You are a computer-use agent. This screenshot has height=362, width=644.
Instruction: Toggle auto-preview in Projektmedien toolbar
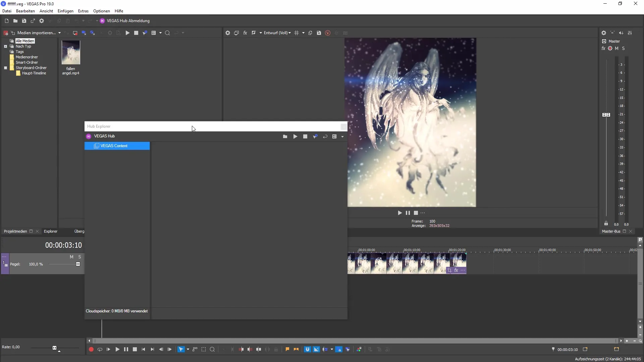tap(145, 33)
